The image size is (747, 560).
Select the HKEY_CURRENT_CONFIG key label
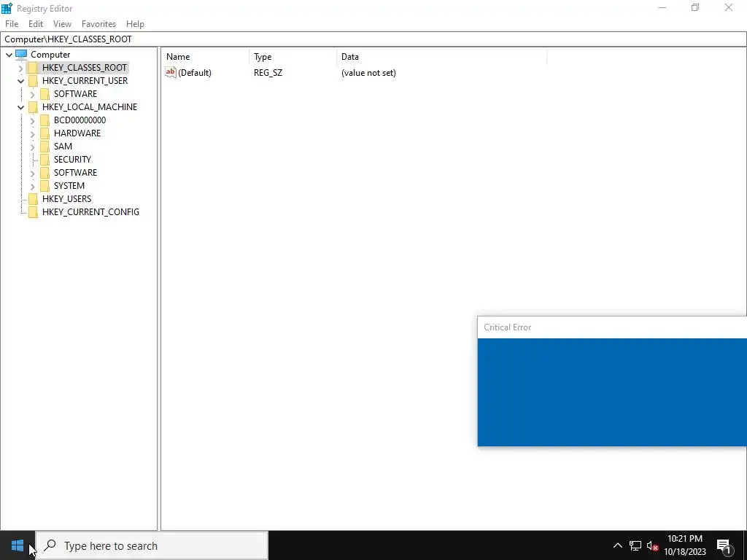[x=90, y=212]
